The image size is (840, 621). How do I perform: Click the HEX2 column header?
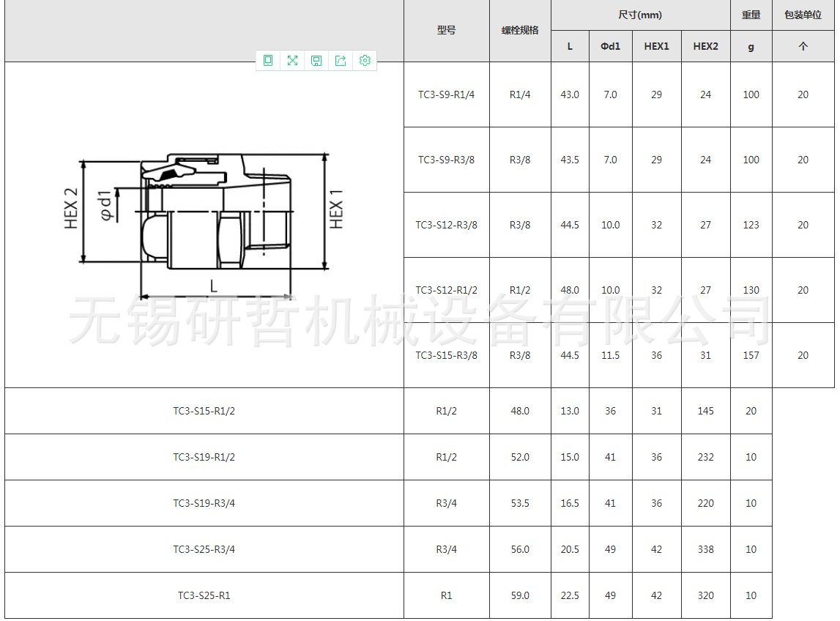click(x=705, y=46)
